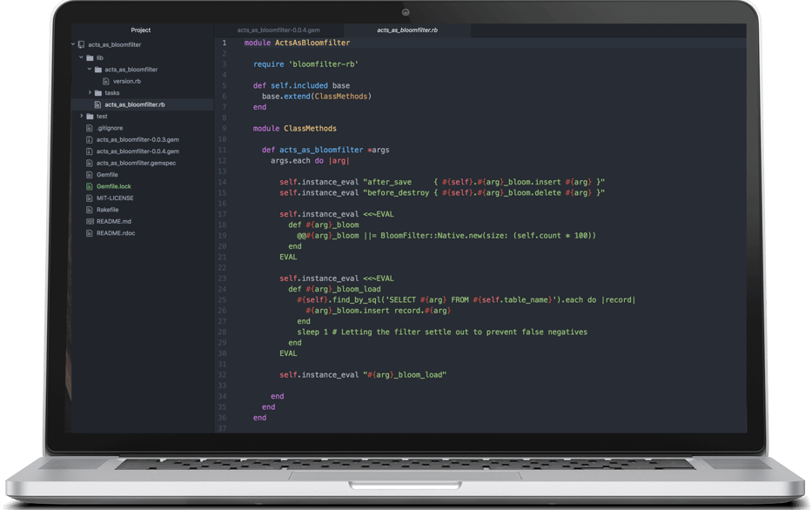This screenshot has height=510, width=812.
Task: Open the Rakefile entry
Action: 107,210
